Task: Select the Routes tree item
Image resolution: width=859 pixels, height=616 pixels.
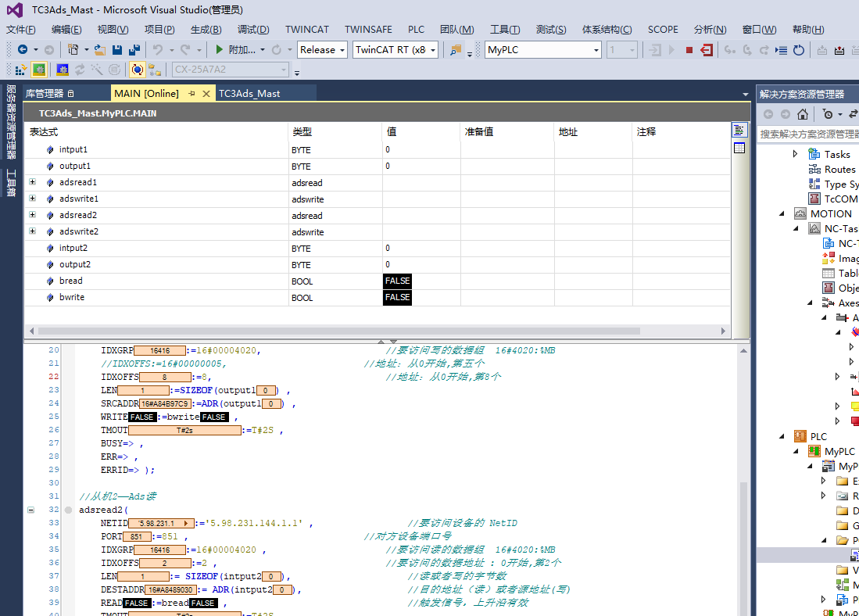Action: (x=839, y=170)
